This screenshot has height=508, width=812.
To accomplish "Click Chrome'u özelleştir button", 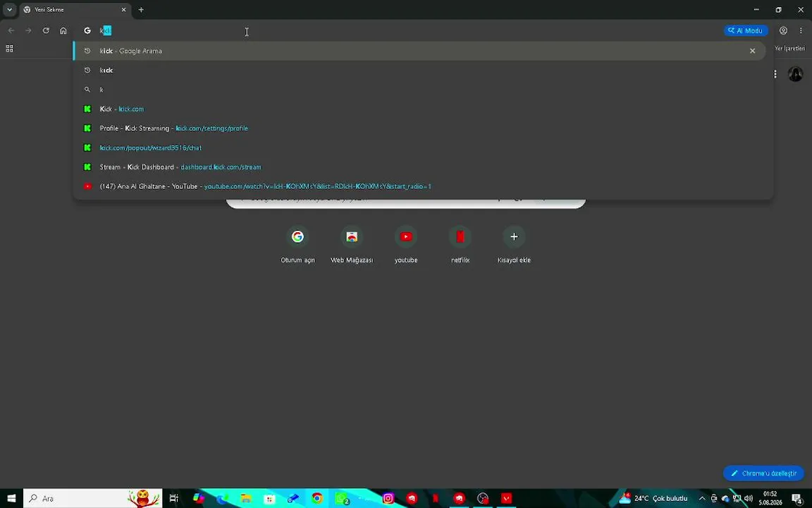I will pyautogui.click(x=763, y=473).
